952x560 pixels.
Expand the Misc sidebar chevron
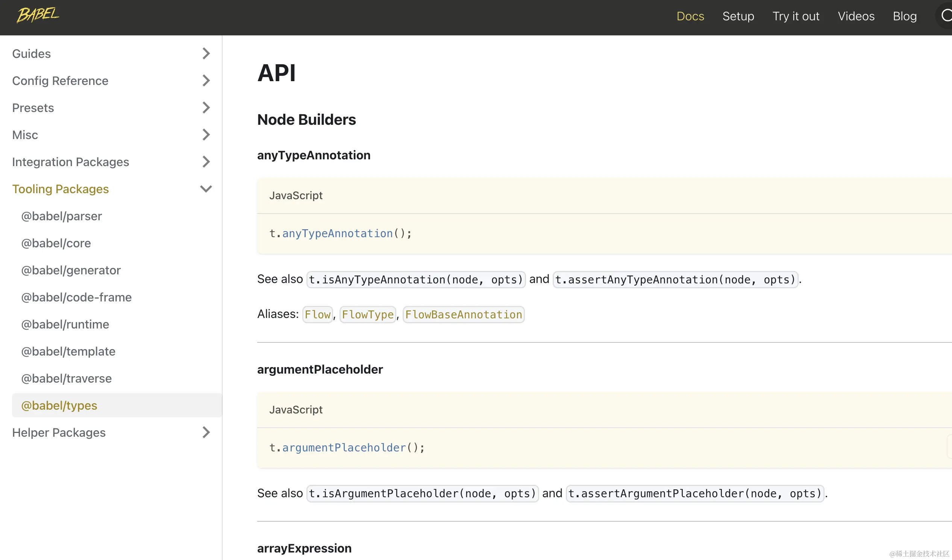pyautogui.click(x=206, y=135)
